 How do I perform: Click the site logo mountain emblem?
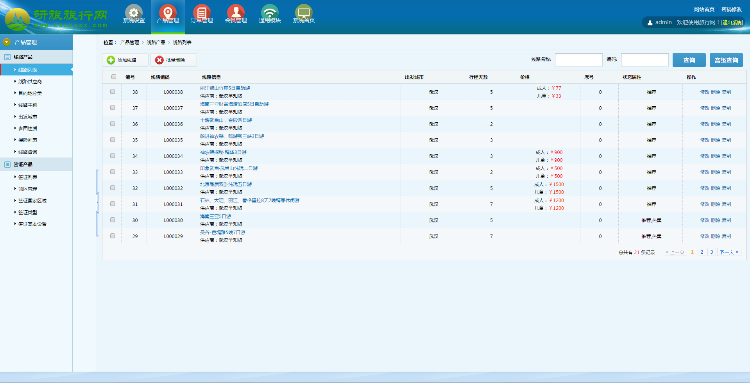pos(17,19)
